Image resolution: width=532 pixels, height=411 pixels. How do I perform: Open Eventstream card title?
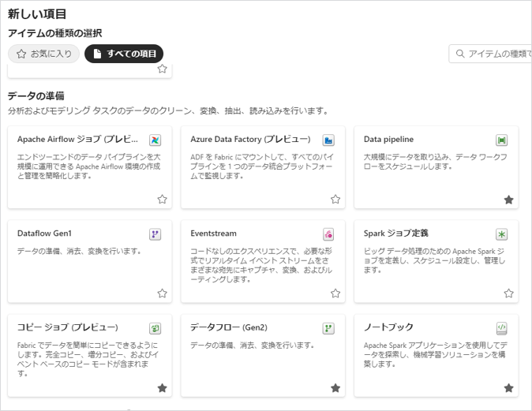(213, 234)
